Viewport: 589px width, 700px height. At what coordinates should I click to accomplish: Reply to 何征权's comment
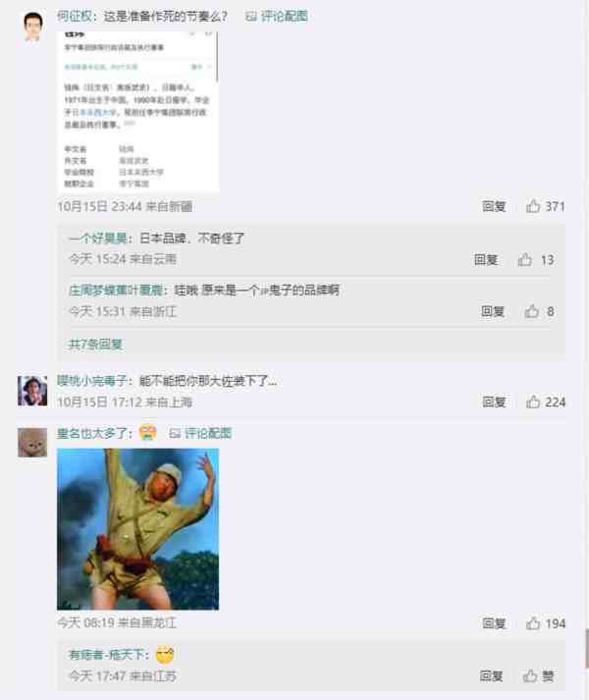[494, 206]
